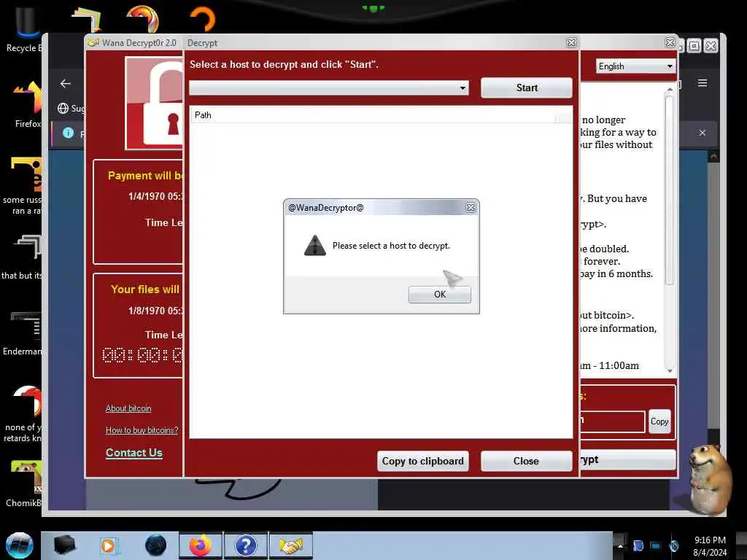Open the Recycle Bin desktop icon
The height and width of the screenshot is (560, 747).
[x=24, y=29]
